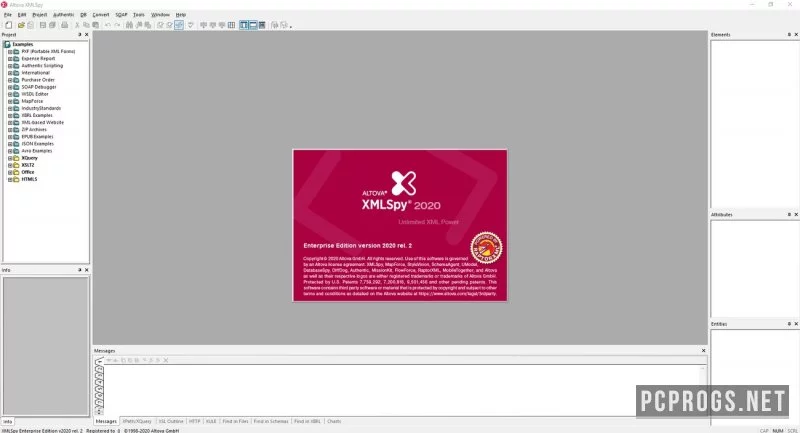The image size is (800, 433).
Task: Click the Print icon in toolbar
Action: (64, 25)
